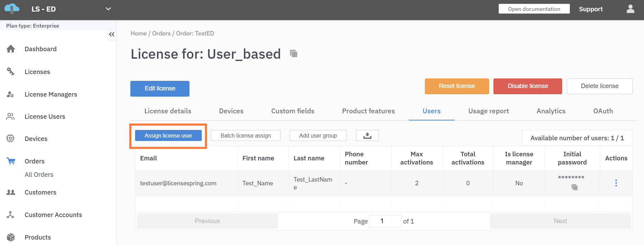Click the Dashboard home icon
Viewport: 644px width, 245px height.
(11, 49)
